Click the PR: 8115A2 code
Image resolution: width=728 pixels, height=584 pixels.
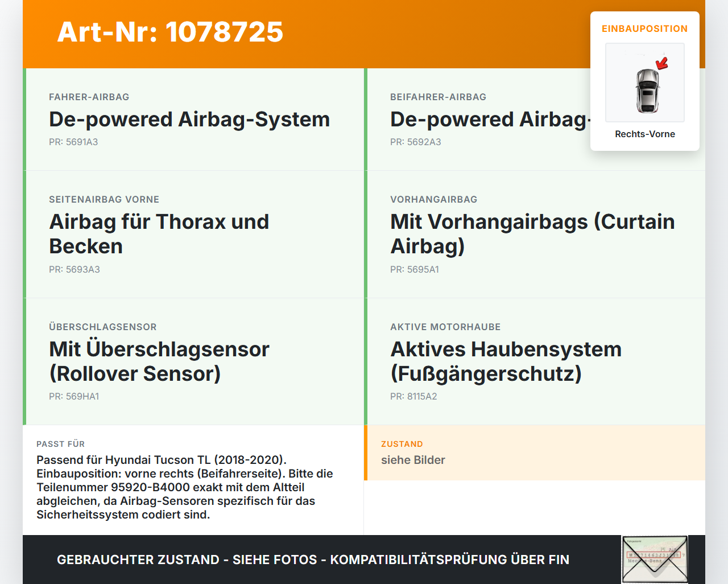pyautogui.click(x=413, y=396)
